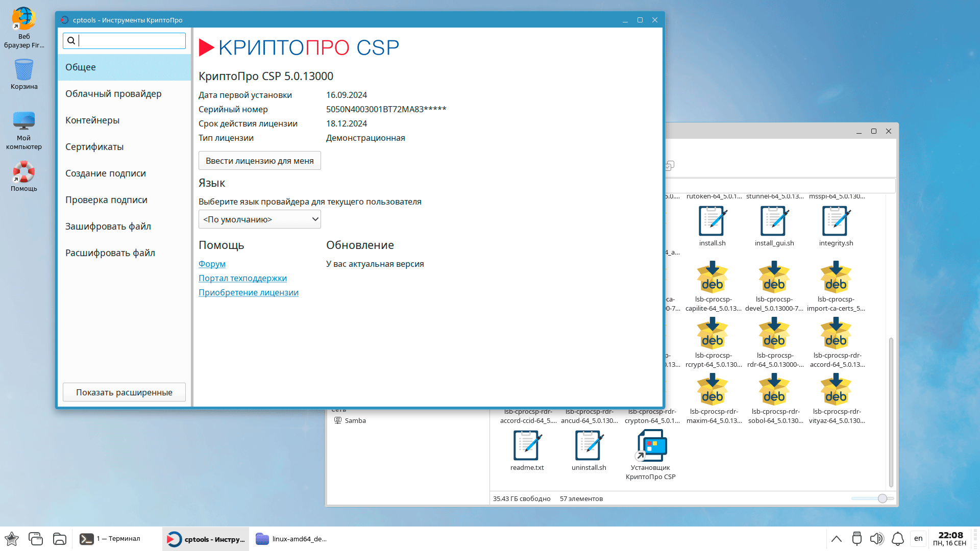Click Ввести лицензию для меня button
980x551 pixels.
(259, 161)
